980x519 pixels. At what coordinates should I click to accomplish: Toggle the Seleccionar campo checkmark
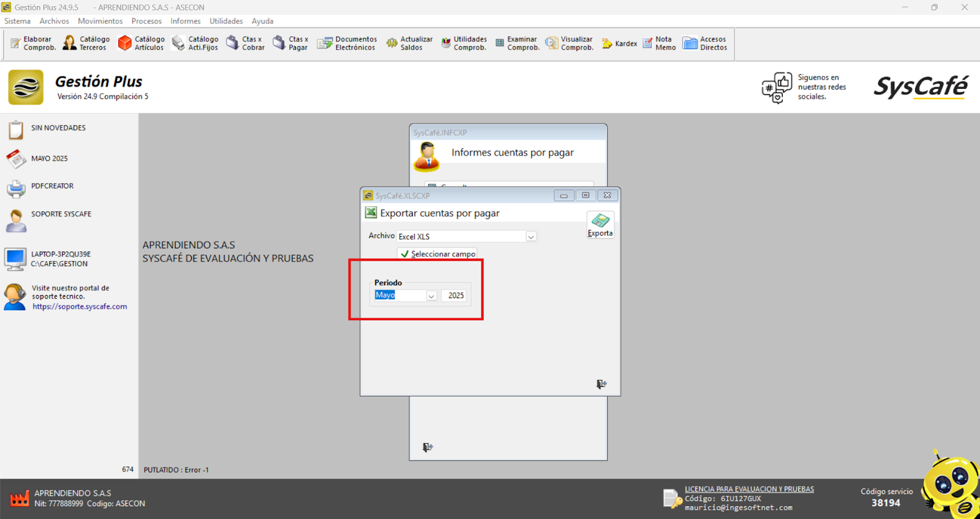pyautogui.click(x=405, y=254)
